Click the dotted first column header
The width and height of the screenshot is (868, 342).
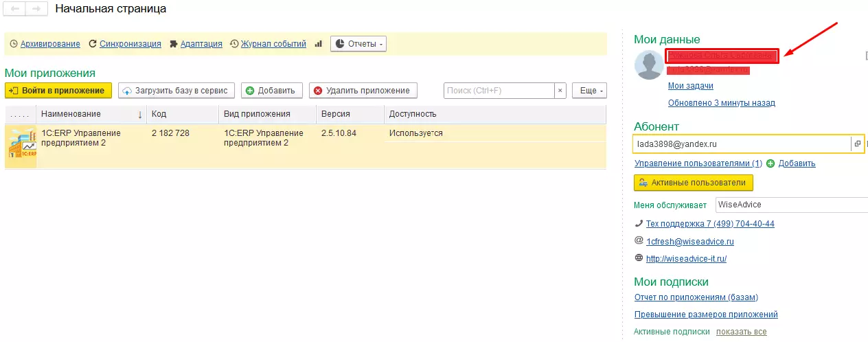tap(21, 114)
